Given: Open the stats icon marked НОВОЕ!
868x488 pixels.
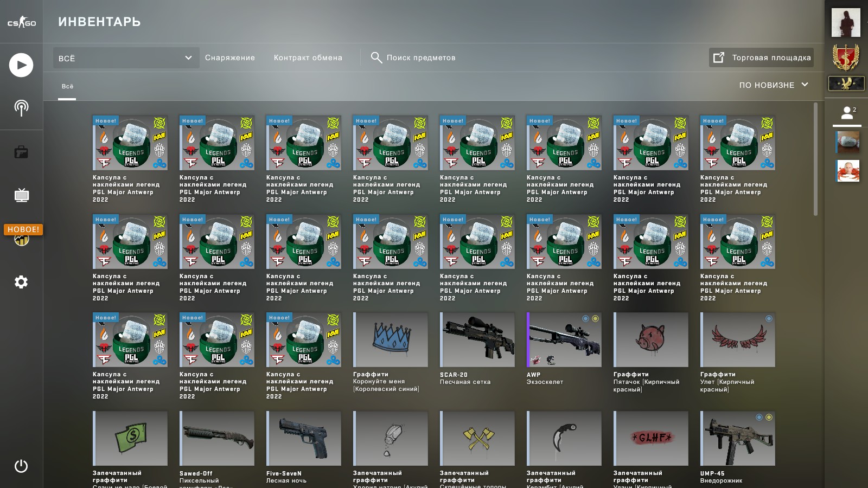Looking at the screenshot, I should pos(22,239).
